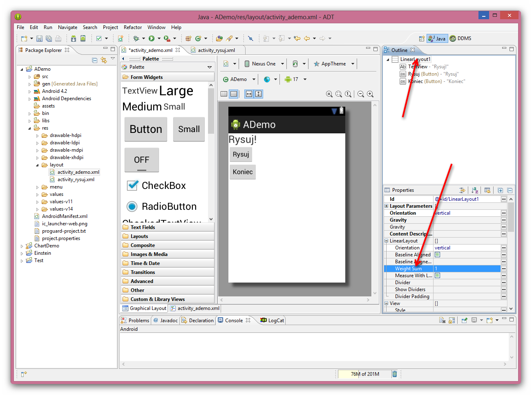Expand the ChartDemo project
This screenshot has height=395, width=532.
(x=22, y=246)
